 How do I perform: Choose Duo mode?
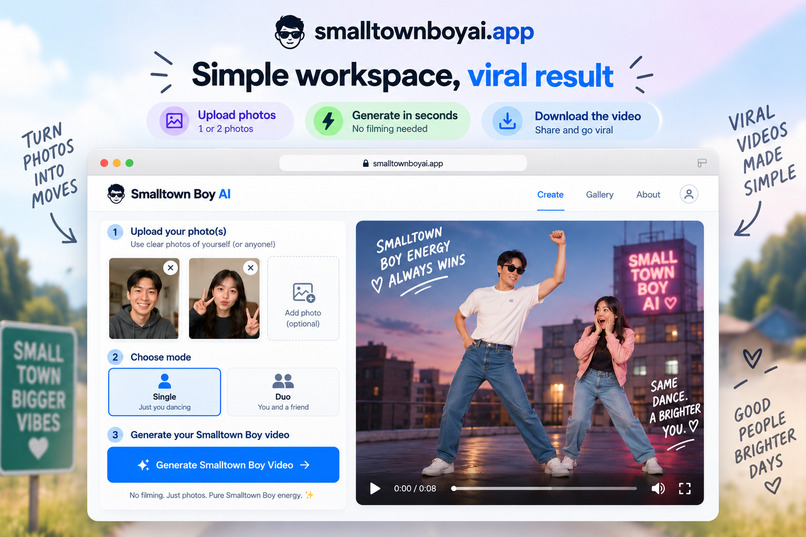coord(283,392)
